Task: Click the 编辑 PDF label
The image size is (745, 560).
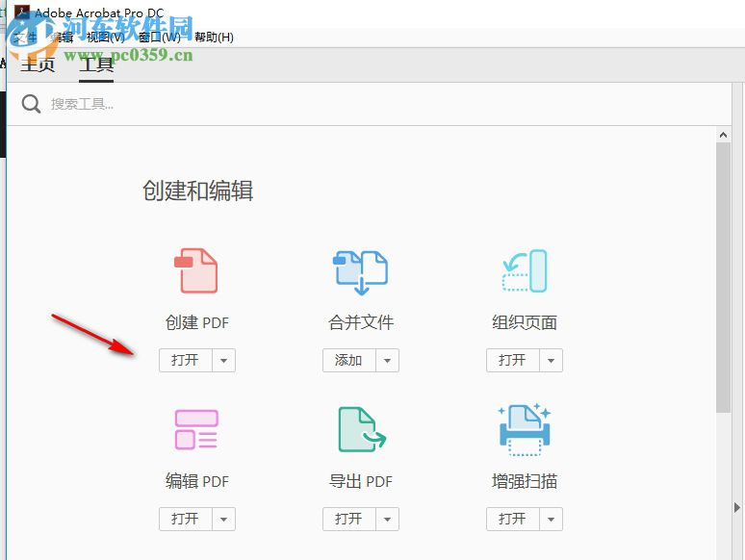Action: click(x=196, y=481)
